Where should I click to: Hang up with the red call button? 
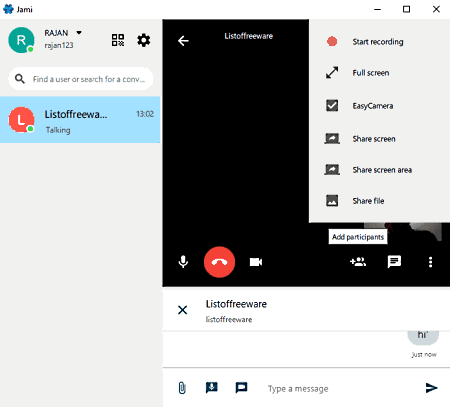click(219, 262)
